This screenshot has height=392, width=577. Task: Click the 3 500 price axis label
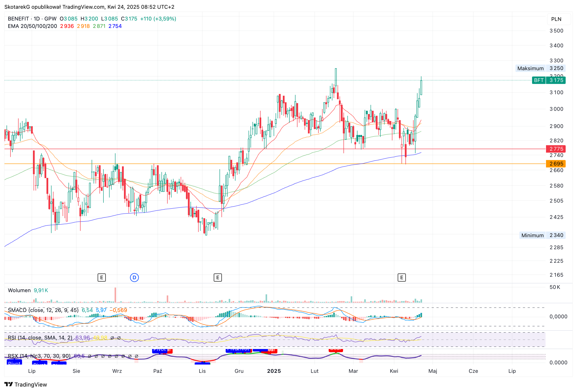[556, 31]
